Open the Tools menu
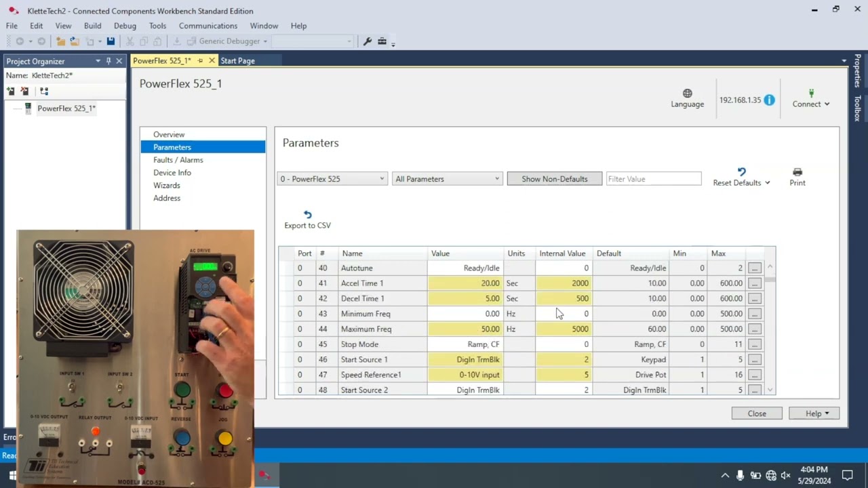 [157, 26]
